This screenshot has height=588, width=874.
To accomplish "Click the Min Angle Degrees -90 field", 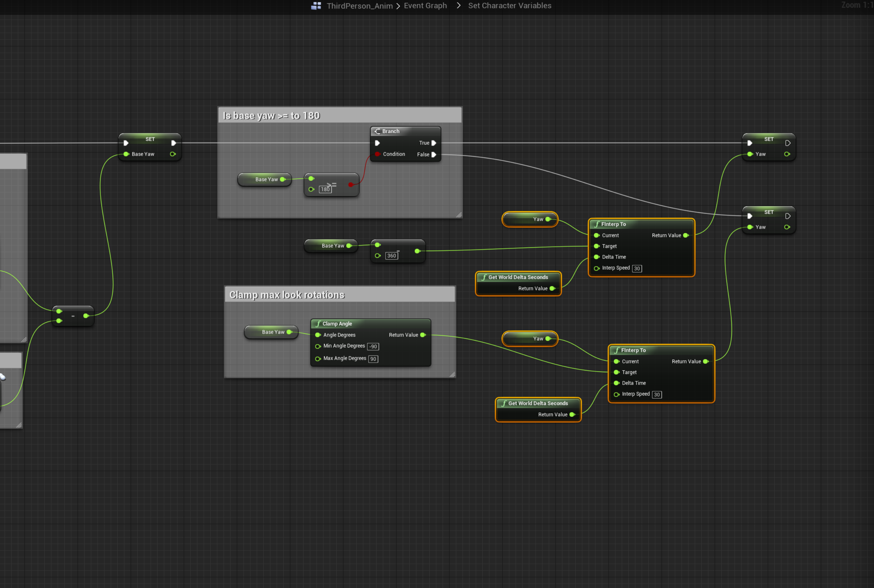I will coord(373,346).
